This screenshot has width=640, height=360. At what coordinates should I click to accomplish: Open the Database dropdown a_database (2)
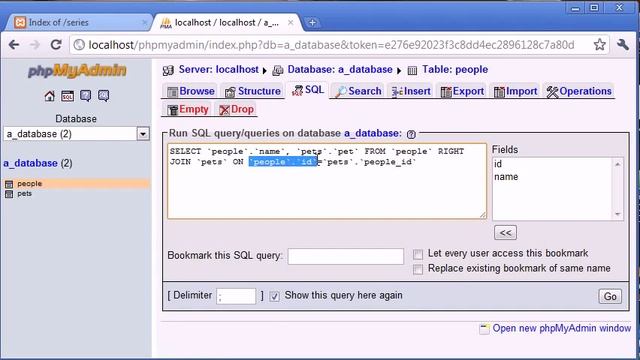point(76,134)
